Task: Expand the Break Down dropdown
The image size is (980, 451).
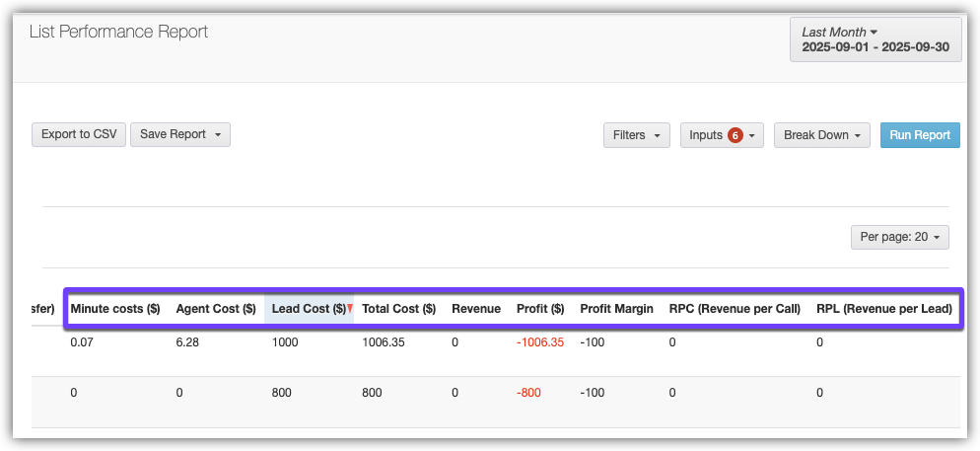Action: [822, 135]
